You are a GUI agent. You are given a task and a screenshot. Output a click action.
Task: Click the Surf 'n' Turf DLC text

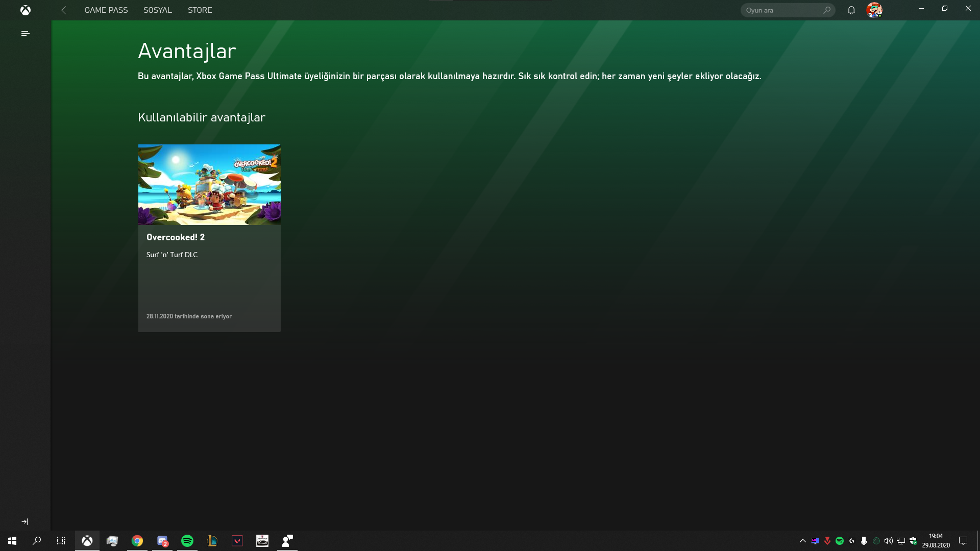172,255
